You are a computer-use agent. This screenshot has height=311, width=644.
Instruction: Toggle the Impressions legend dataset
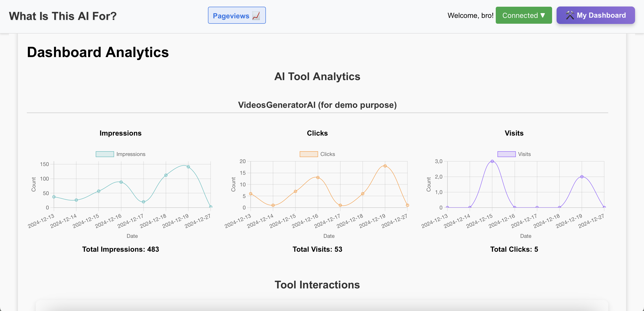pos(131,154)
